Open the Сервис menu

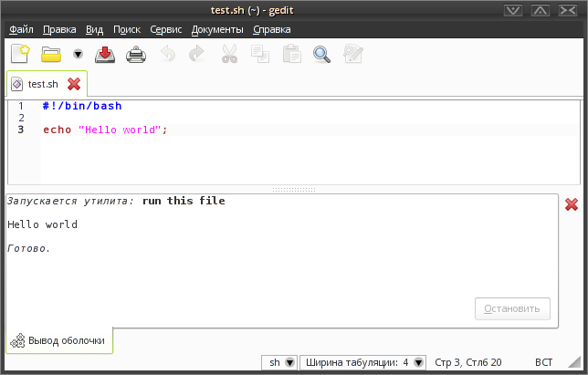point(165,29)
